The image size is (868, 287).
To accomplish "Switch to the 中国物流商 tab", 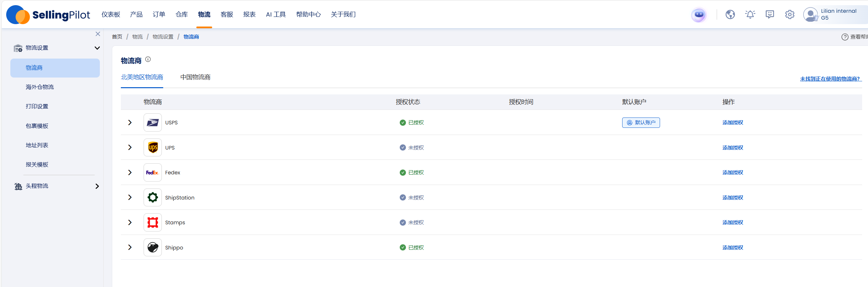I will tap(195, 77).
